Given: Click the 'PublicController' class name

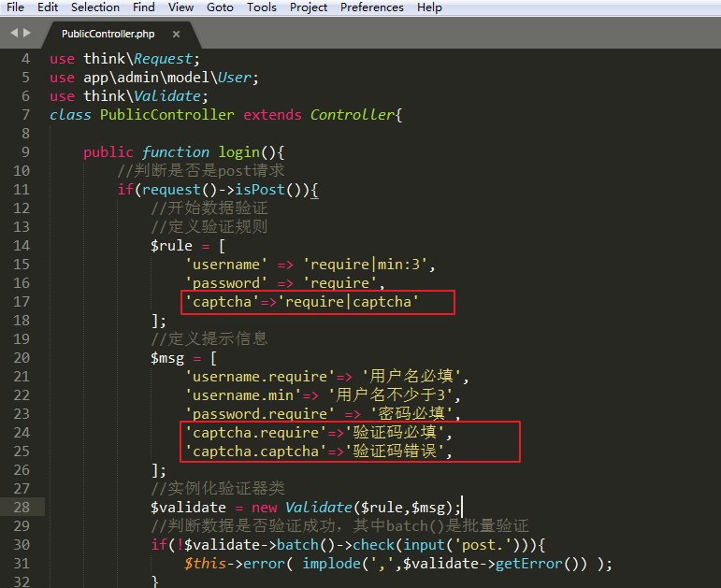Looking at the screenshot, I should tap(166, 115).
